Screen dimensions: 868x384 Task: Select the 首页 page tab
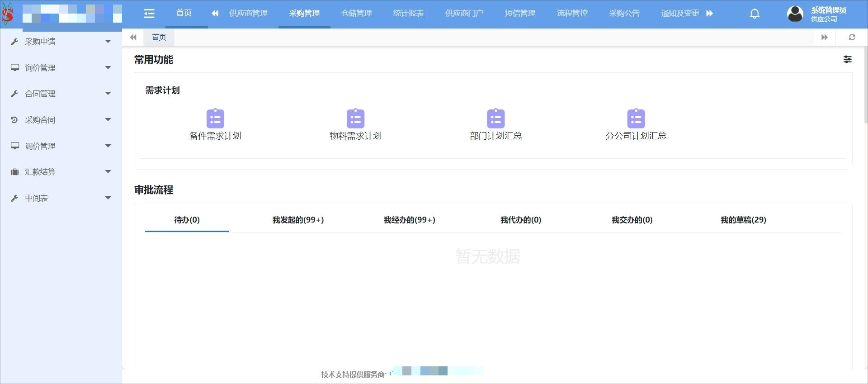coord(159,37)
